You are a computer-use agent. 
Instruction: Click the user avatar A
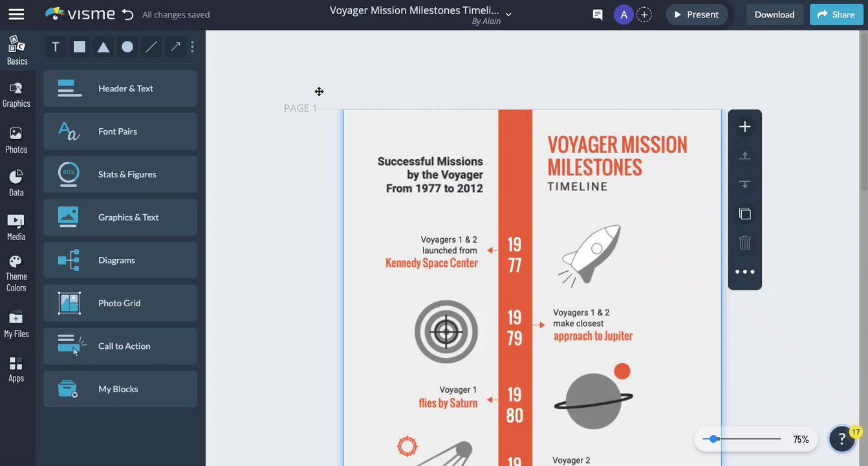[x=624, y=14]
